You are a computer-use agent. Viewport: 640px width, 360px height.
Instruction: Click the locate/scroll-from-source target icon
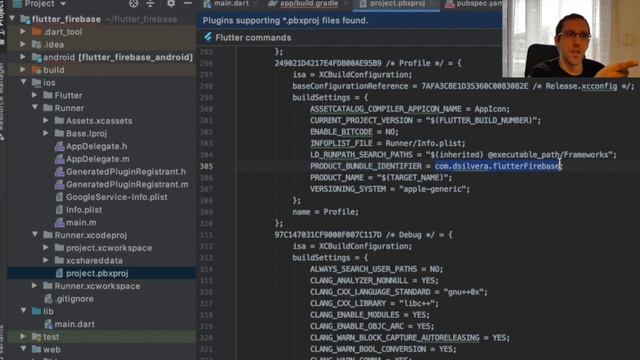point(133,4)
